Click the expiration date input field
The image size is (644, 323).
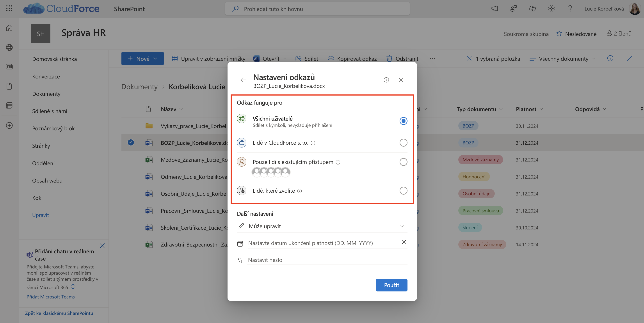tap(322, 243)
